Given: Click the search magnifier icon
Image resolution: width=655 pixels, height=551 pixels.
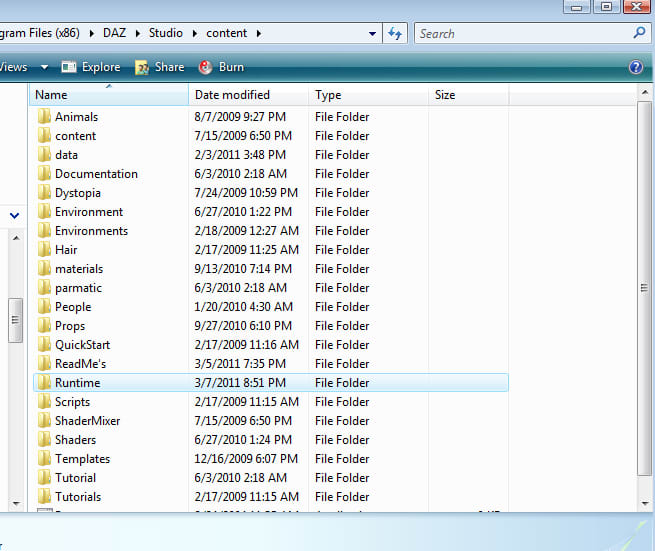Looking at the screenshot, I should coord(639,33).
